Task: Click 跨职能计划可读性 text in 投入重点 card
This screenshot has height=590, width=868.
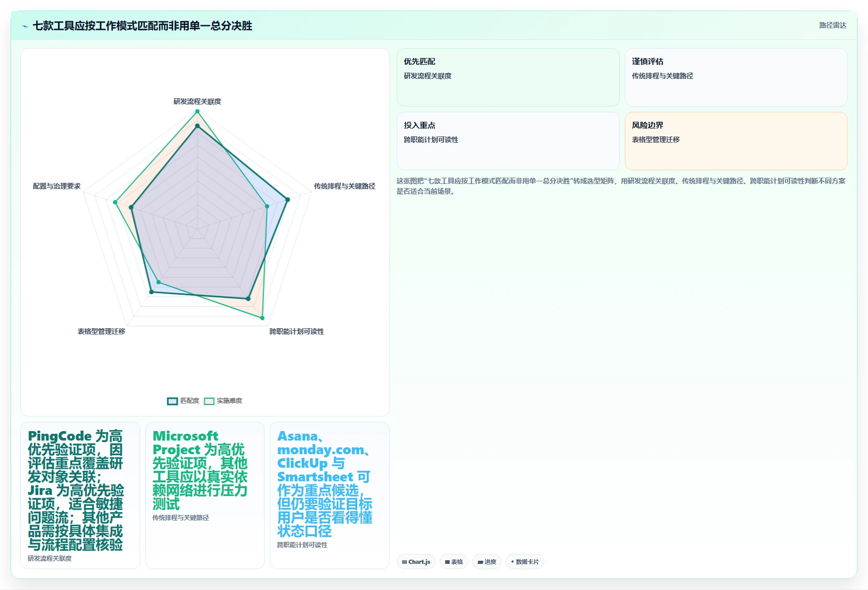Action: coord(431,140)
